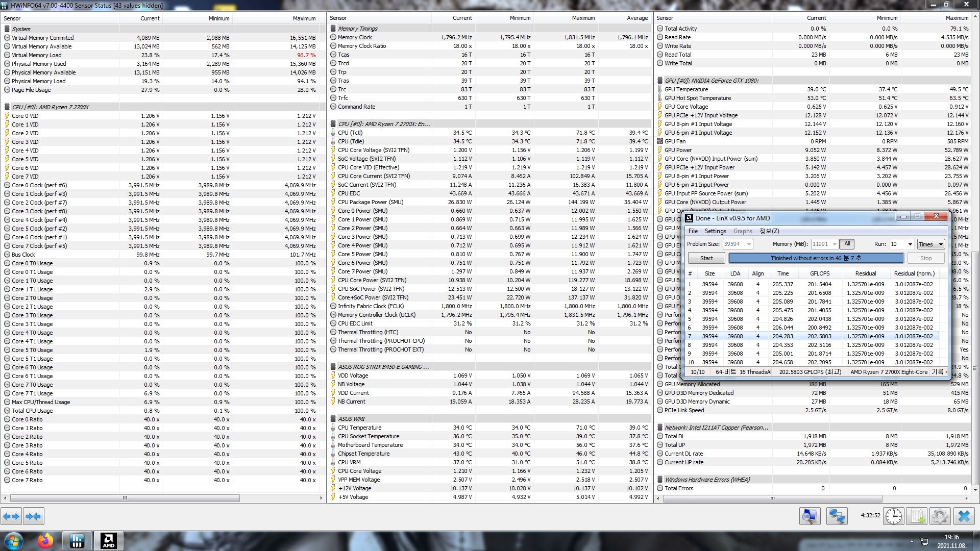
Task: Open the LinX File menu
Action: click(693, 231)
